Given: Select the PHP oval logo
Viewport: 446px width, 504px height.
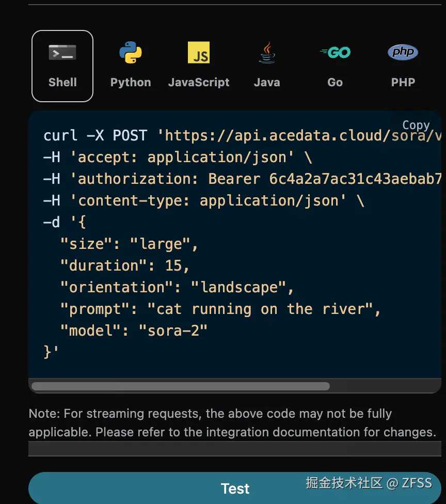Looking at the screenshot, I should (x=403, y=52).
